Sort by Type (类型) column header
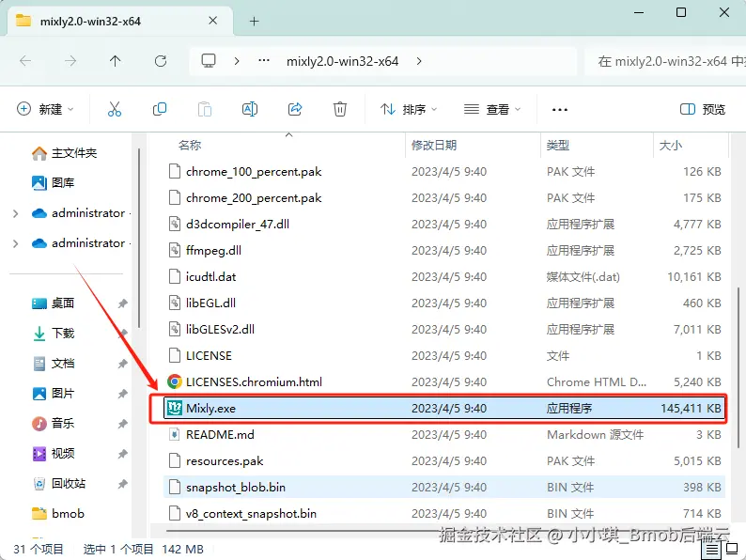The height and width of the screenshot is (560, 746). (x=557, y=145)
